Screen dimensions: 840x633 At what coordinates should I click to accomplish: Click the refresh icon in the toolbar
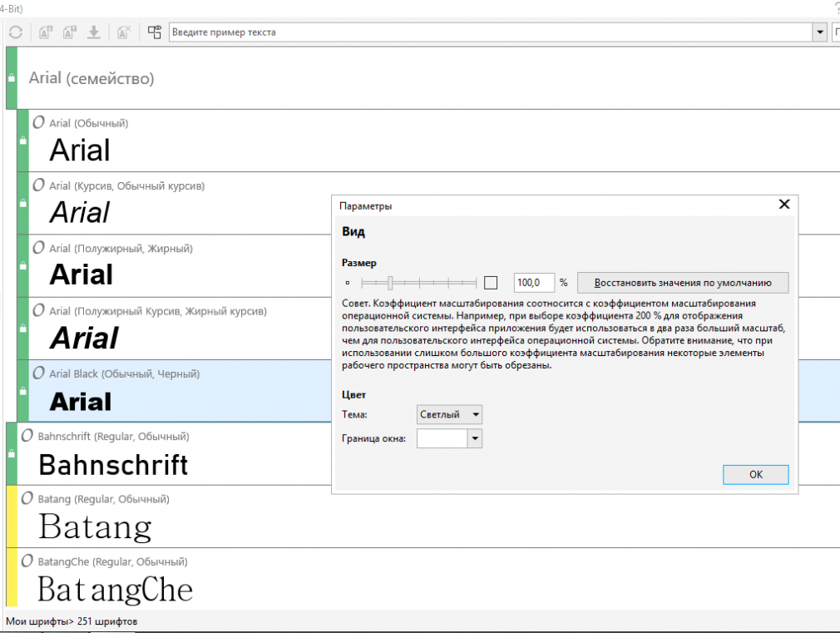[16, 32]
